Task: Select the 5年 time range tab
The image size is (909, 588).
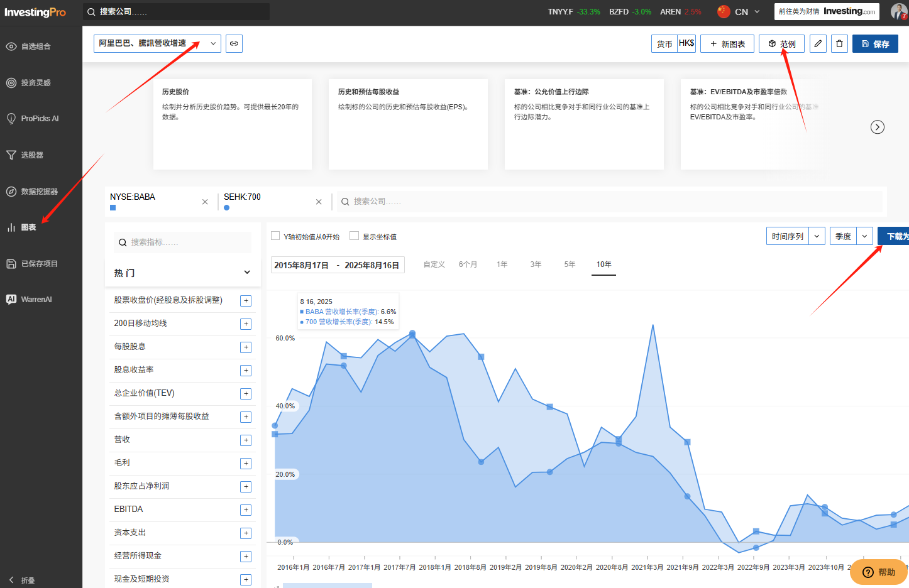Action: tap(570, 264)
